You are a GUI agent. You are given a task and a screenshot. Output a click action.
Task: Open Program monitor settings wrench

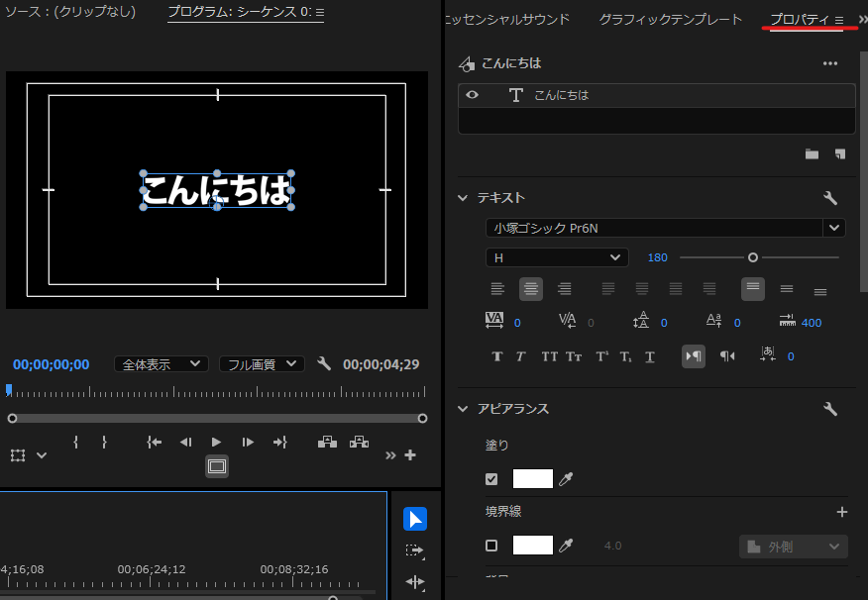point(324,364)
